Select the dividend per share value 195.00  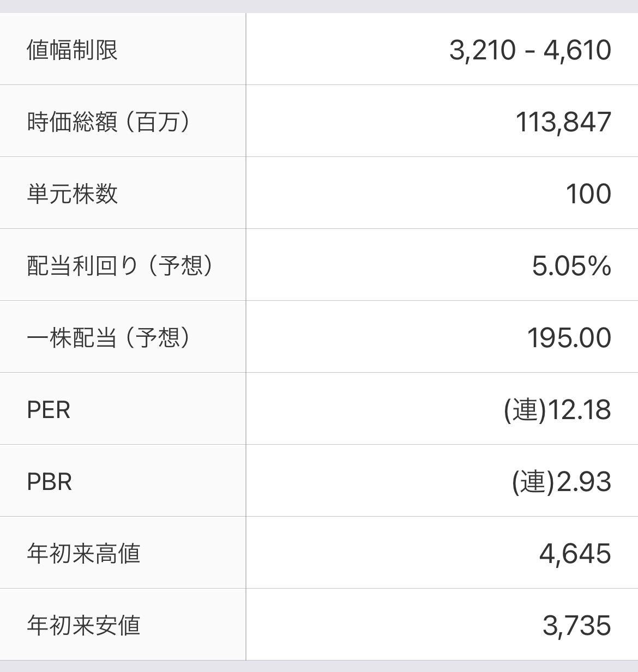[569, 338]
